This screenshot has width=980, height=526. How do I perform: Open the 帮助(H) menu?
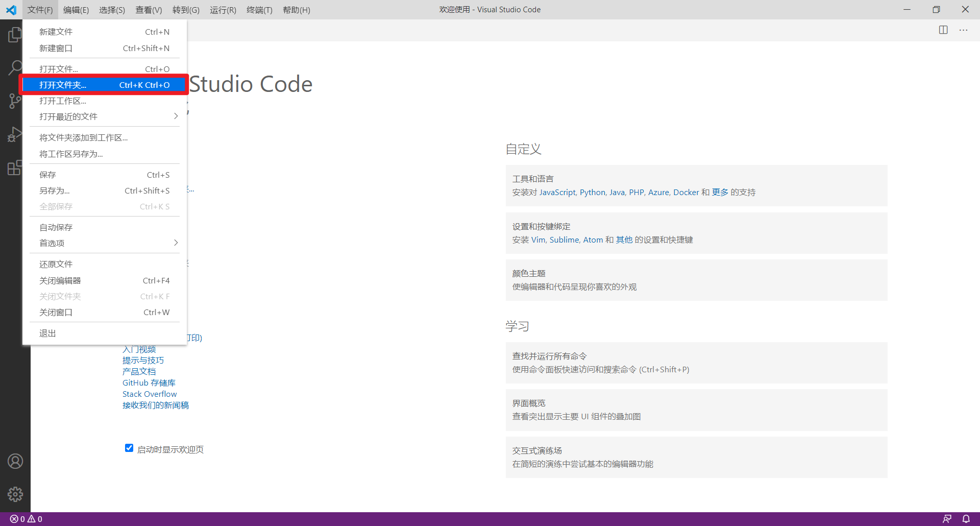tap(297, 10)
